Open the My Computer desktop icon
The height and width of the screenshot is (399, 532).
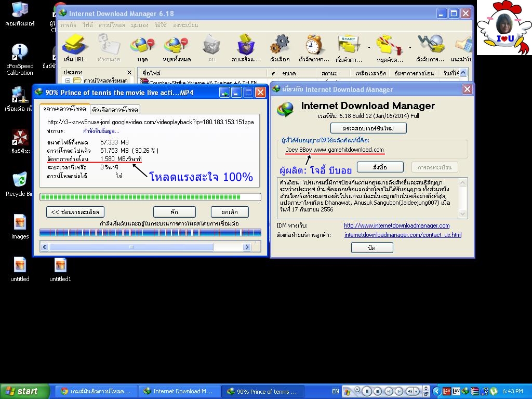tap(20, 14)
